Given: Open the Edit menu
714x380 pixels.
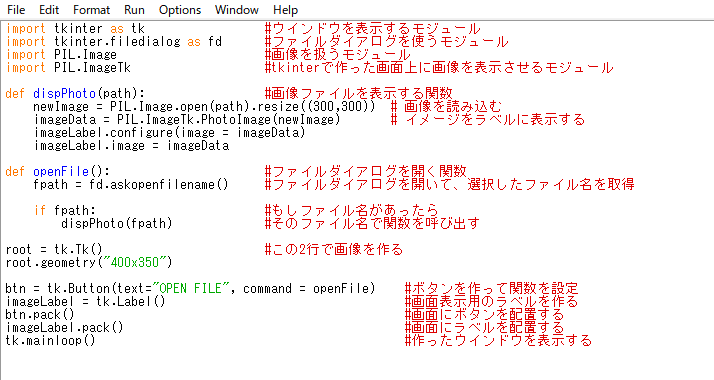Looking at the screenshot, I should pyautogui.click(x=49, y=10).
